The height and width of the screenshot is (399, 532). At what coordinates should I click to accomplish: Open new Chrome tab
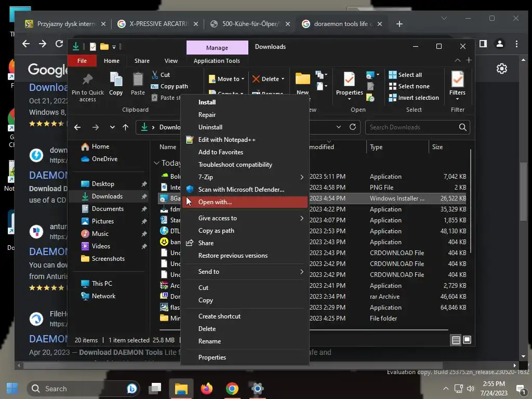[400, 24]
